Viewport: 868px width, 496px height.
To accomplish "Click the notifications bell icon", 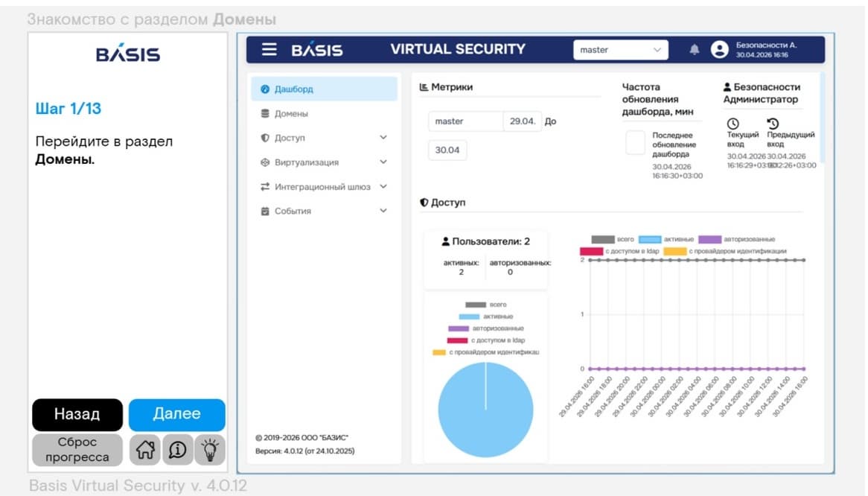I will pyautogui.click(x=695, y=50).
